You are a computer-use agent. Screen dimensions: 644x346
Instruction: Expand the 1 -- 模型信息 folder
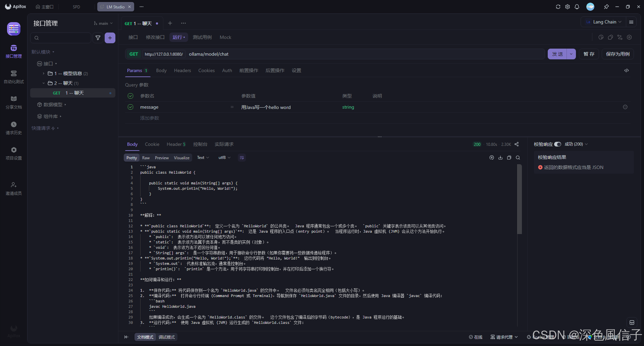point(44,73)
